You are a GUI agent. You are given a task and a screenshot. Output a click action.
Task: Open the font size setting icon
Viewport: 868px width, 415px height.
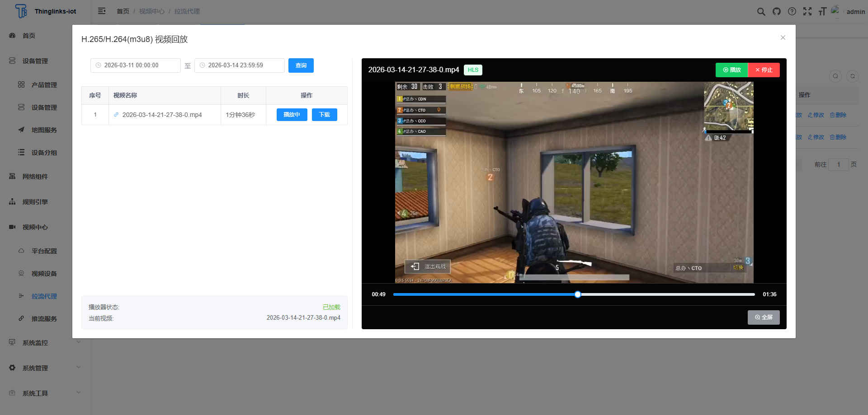[822, 12]
